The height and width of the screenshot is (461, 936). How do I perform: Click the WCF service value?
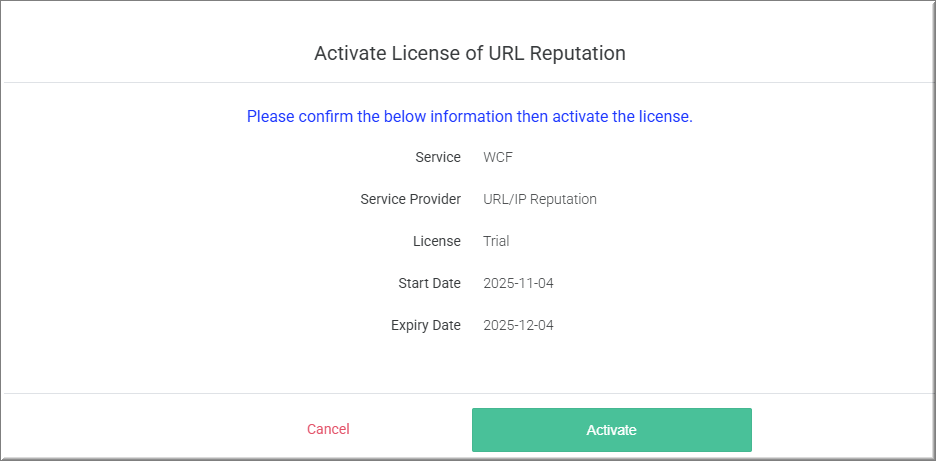(x=498, y=157)
